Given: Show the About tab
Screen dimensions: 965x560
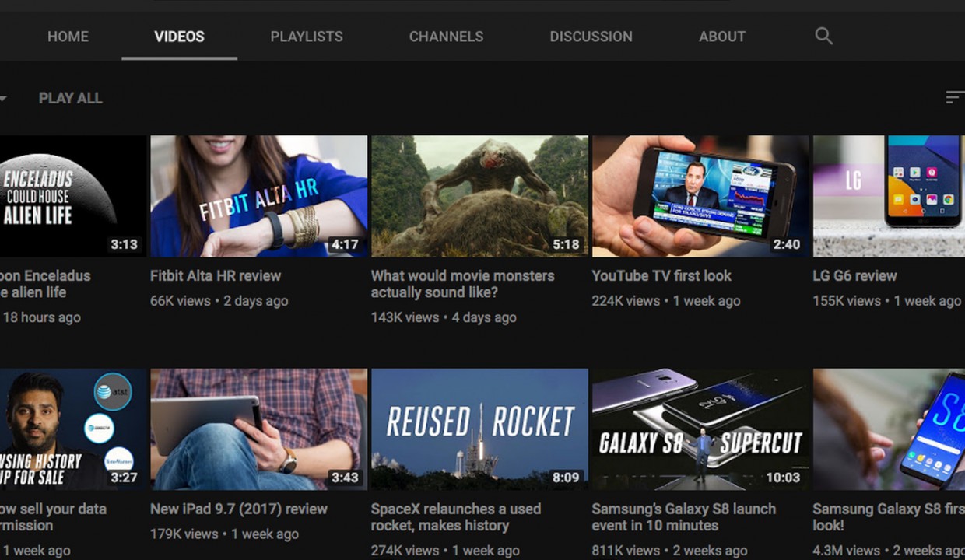Looking at the screenshot, I should click(721, 37).
